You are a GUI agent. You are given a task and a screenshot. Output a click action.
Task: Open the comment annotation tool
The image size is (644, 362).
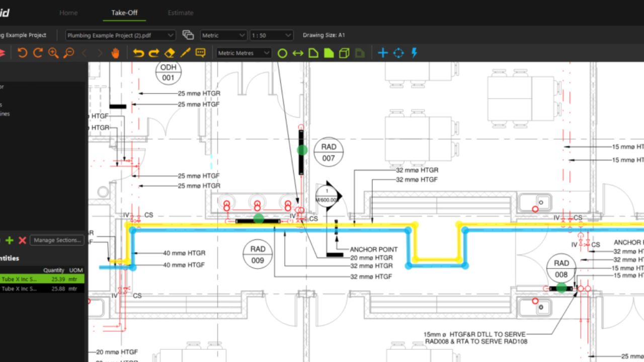click(x=200, y=52)
